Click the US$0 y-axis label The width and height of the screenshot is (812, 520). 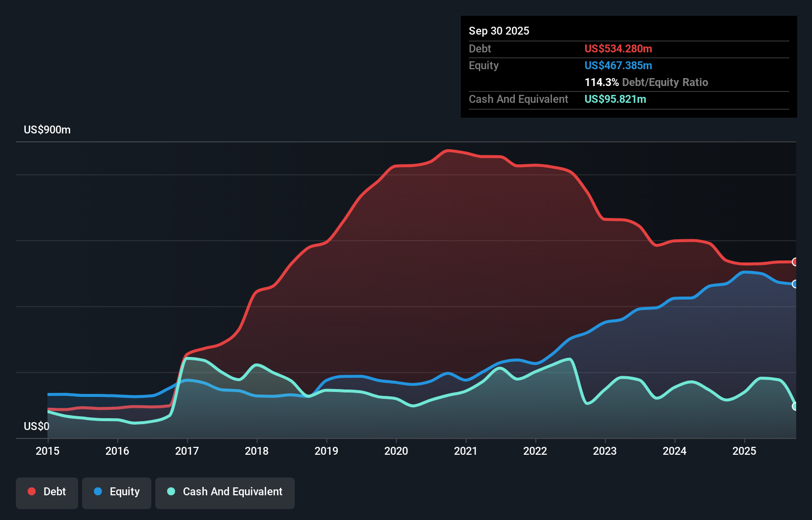coord(37,427)
